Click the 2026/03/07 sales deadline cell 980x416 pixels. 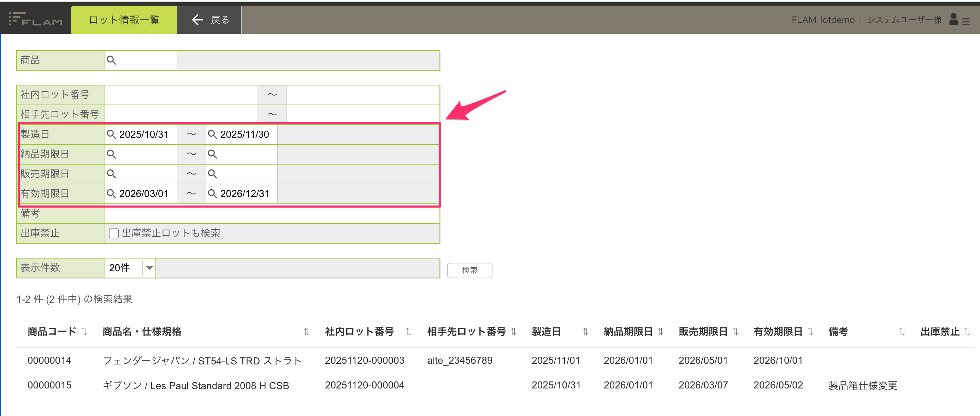pos(703,385)
